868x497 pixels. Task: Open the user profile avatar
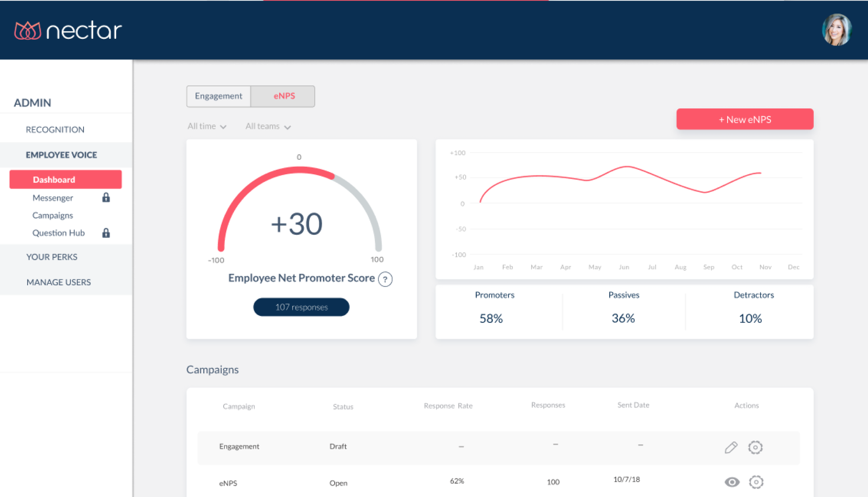point(836,30)
